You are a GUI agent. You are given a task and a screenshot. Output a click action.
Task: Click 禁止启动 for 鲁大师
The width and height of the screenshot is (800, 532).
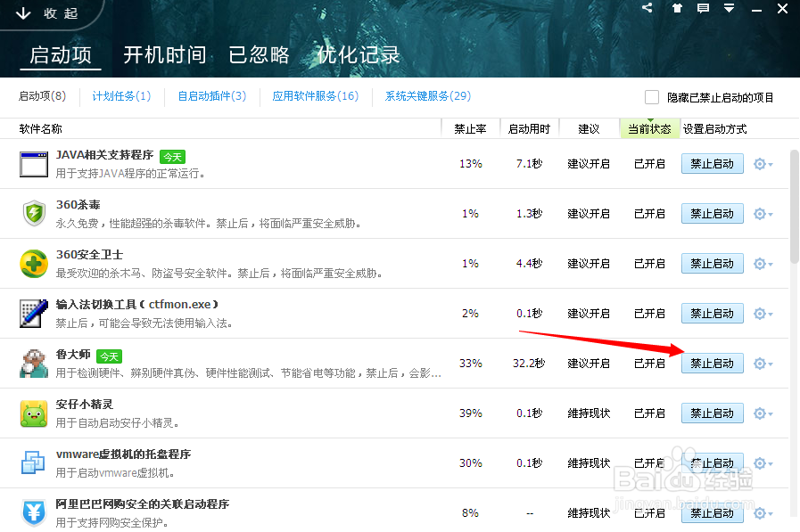pyautogui.click(x=713, y=364)
